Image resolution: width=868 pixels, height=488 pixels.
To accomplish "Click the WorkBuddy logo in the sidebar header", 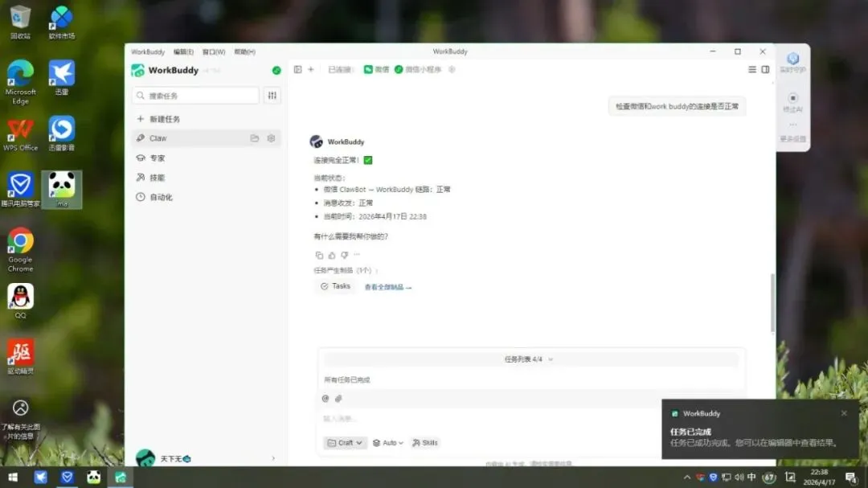I will coord(138,71).
